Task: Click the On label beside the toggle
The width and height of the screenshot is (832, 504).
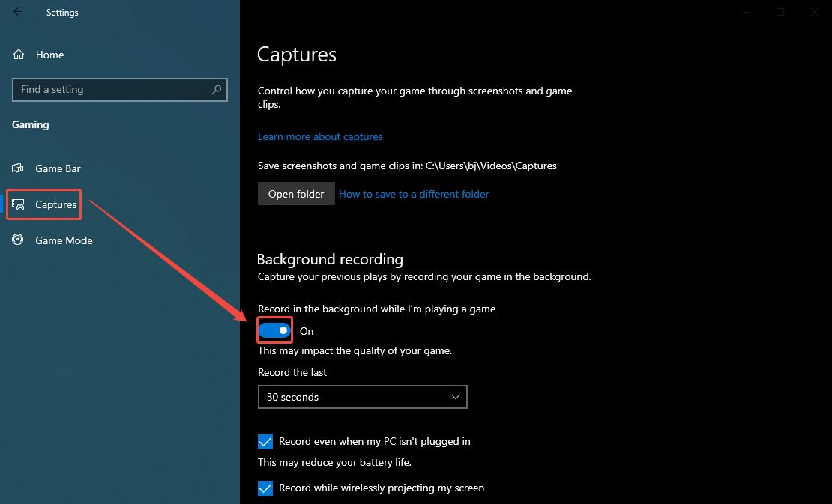Action: pos(306,330)
